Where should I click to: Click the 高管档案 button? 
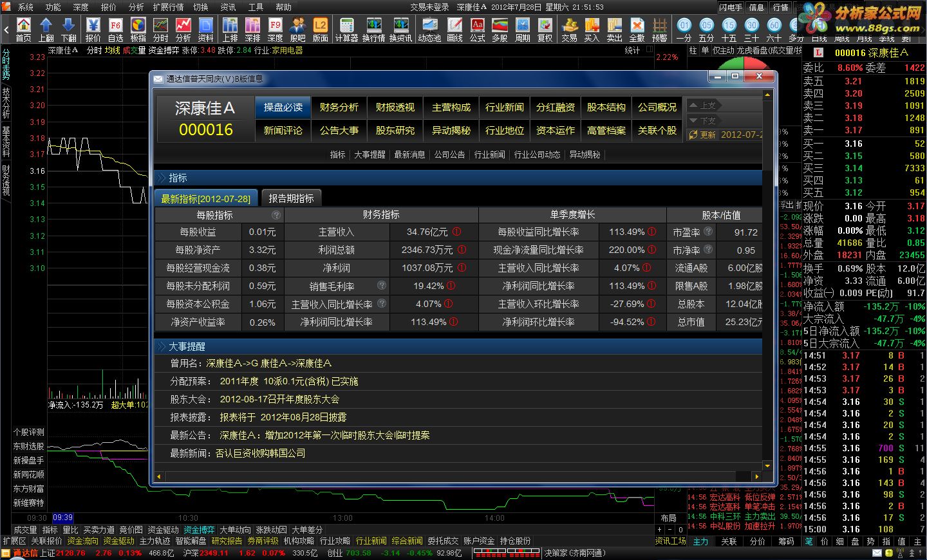coord(606,130)
